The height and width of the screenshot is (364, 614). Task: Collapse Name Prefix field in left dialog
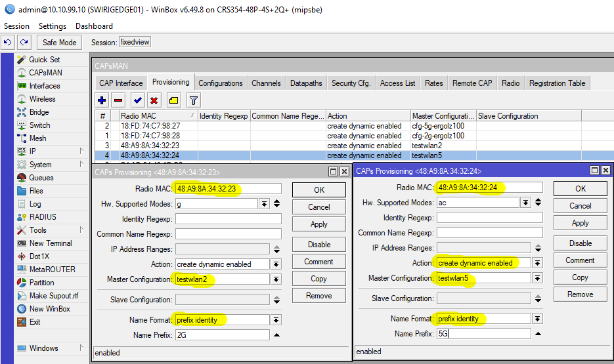tap(276, 335)
